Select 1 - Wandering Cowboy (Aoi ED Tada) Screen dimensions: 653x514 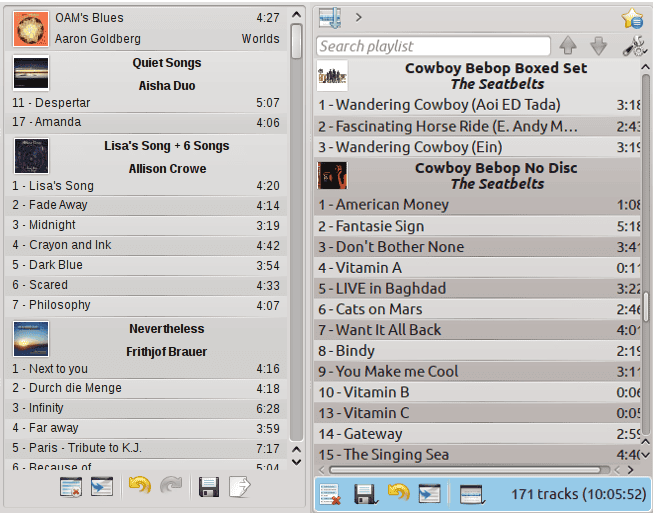tap(477, 105)
